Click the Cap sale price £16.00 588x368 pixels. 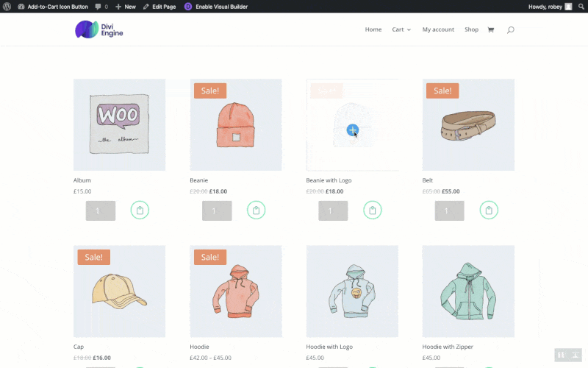click(x=102, y=358)
